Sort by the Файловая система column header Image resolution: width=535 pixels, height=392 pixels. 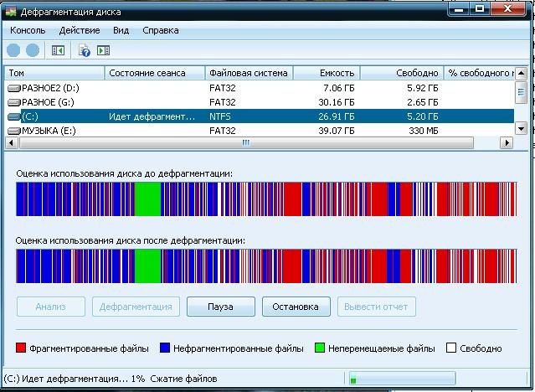pyautogui.click(x=249, y=73)
